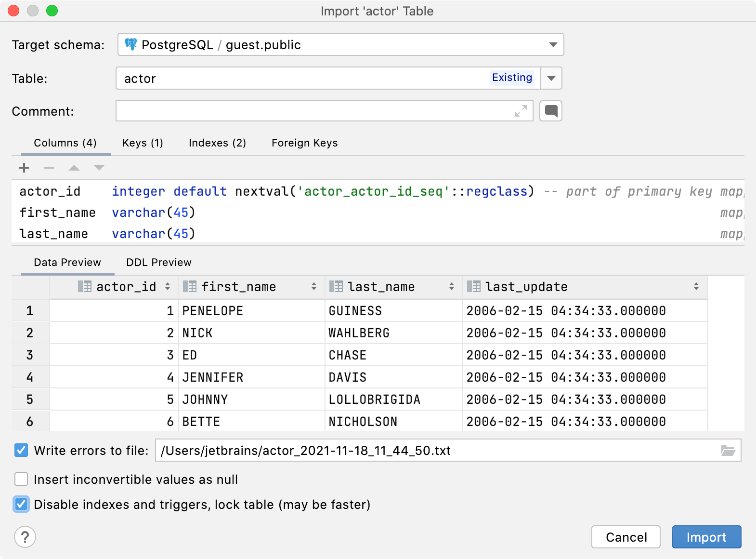Click the last_update column header text
This screenshot has width=756, height=559.
526,287
